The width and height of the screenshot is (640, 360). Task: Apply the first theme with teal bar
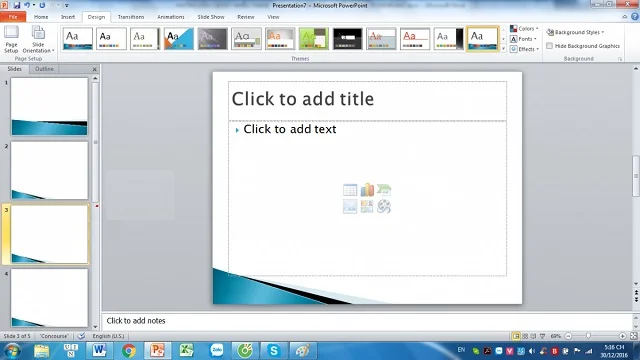click(x=78, y=39)
